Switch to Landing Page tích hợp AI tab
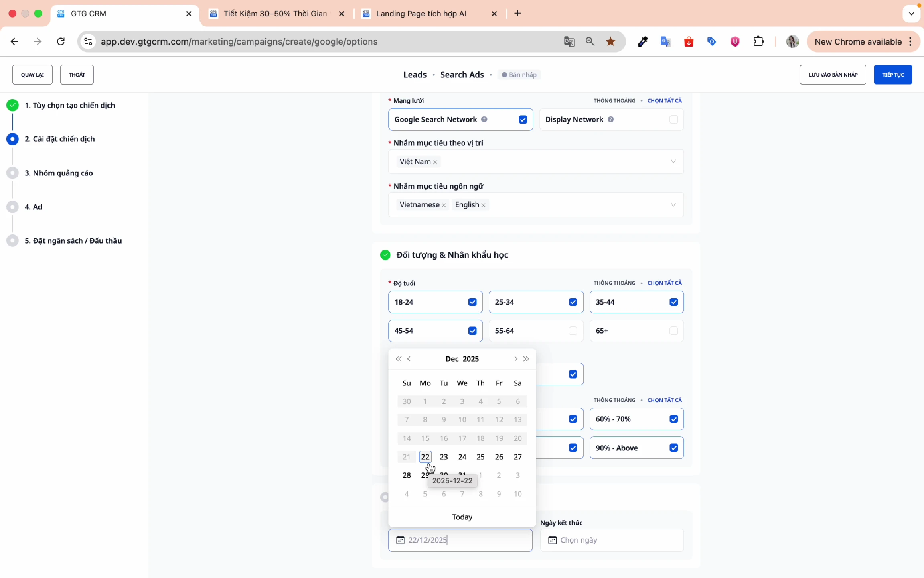The image size is (924, 578). [x=421, y=14]
